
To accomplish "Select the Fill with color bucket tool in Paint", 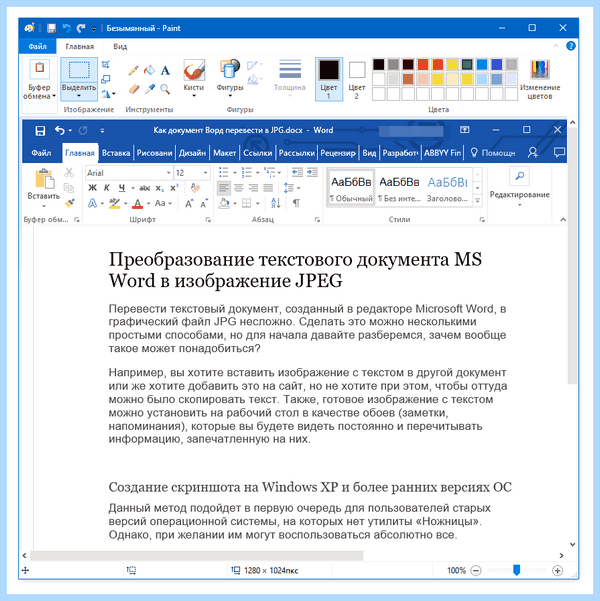I will coord(150,70).
